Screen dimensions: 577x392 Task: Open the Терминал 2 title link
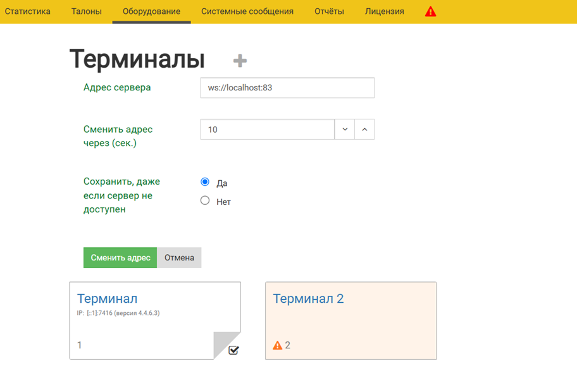[308, 298]
